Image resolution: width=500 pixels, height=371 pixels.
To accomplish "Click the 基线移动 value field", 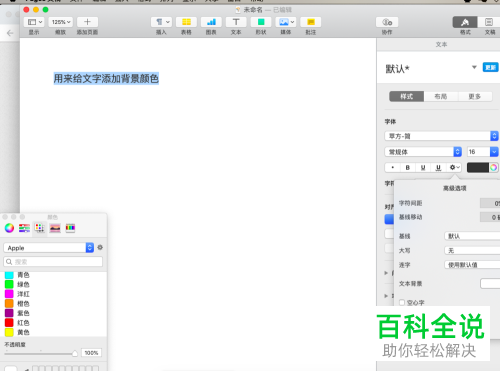I will pyautogui.click(x=490, y=217).
